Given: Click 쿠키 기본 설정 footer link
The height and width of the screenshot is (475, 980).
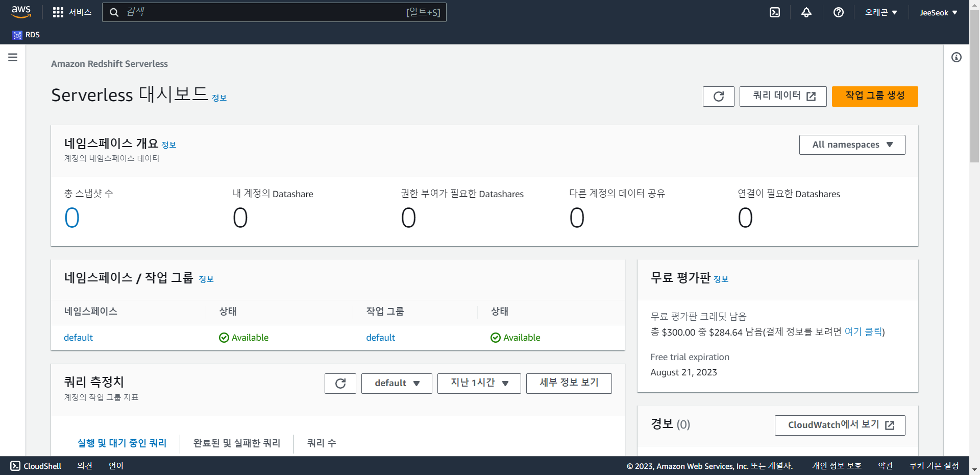Looking at the screenshot, I should (934, 466).
